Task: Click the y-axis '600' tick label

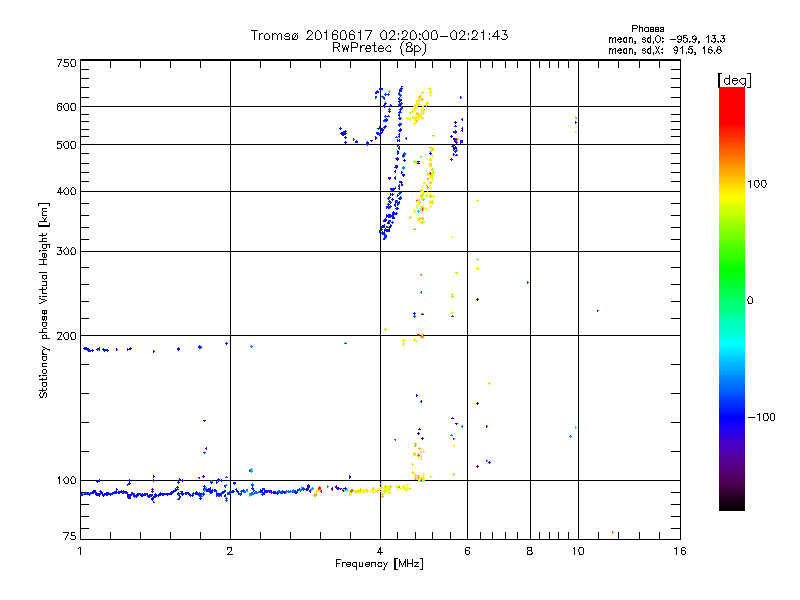Action: coord(66,107)
